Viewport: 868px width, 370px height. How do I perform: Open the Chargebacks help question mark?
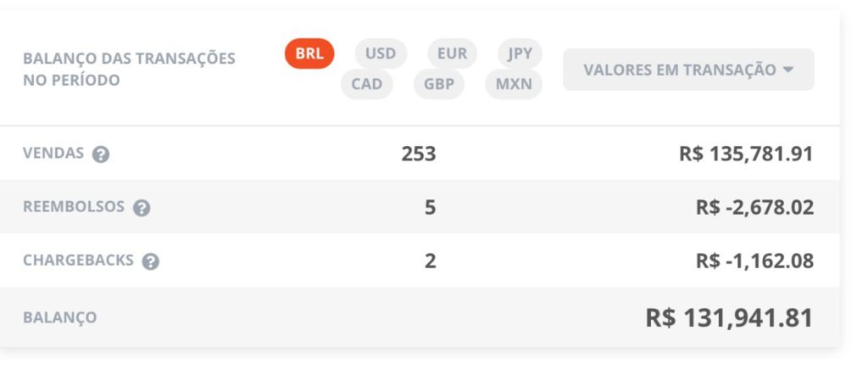click(x=151, y=261)
